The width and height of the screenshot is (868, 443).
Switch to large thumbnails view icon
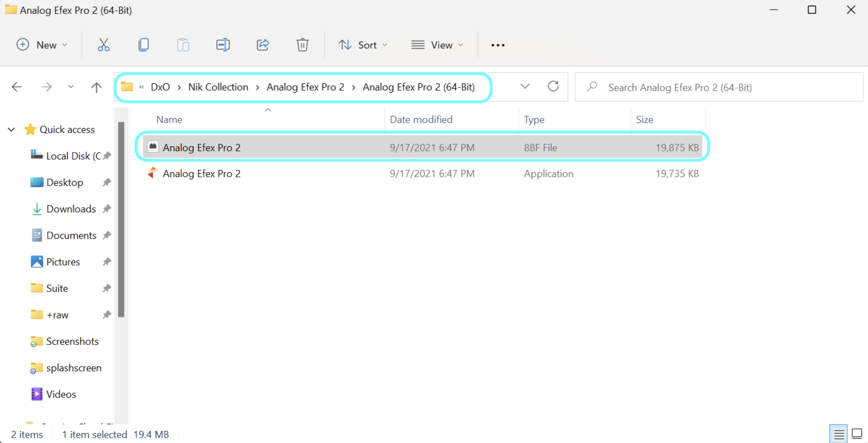point(857,434)
